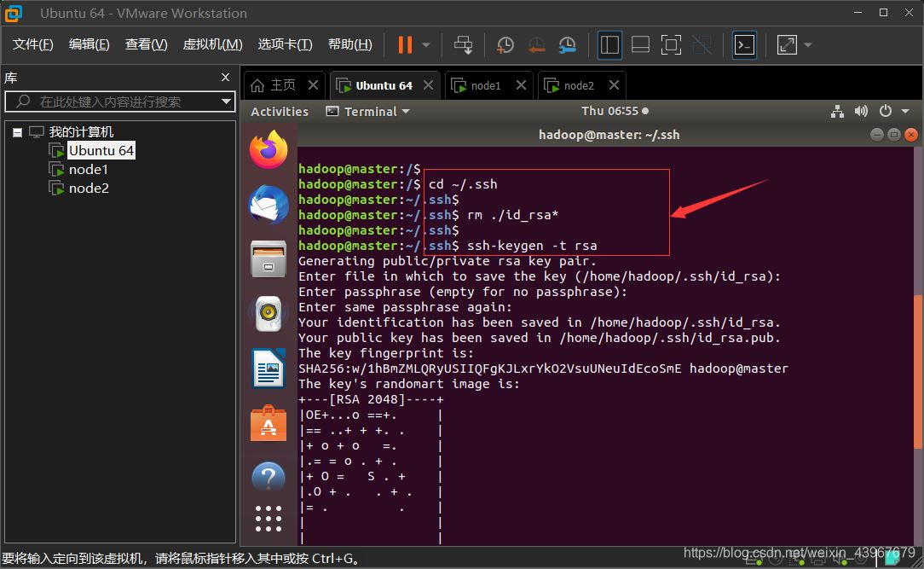
Task: Click the orange Pause virtual machine button
Action: (404, 45)
